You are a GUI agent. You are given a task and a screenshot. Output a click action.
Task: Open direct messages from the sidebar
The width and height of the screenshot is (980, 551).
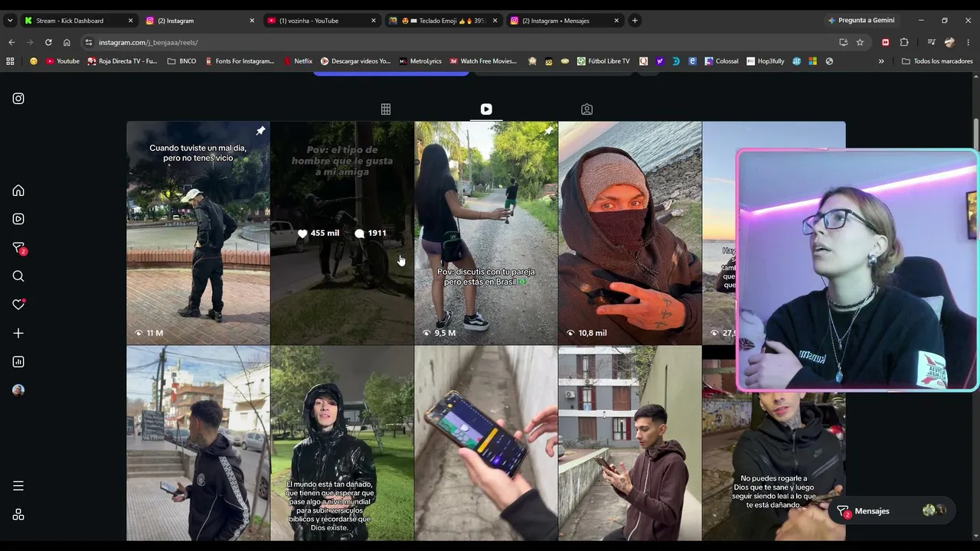pos(18,248)
